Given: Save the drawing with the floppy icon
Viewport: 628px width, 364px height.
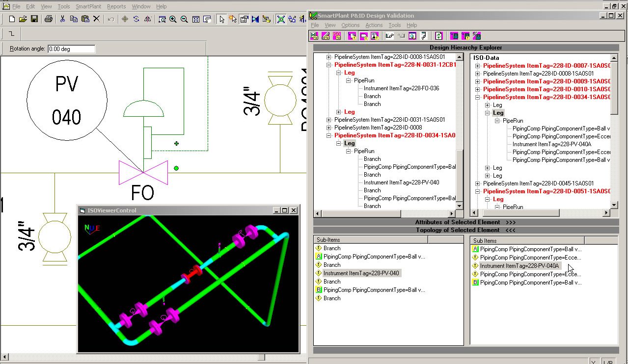Looking at the screenshot, I should [34, 19].
